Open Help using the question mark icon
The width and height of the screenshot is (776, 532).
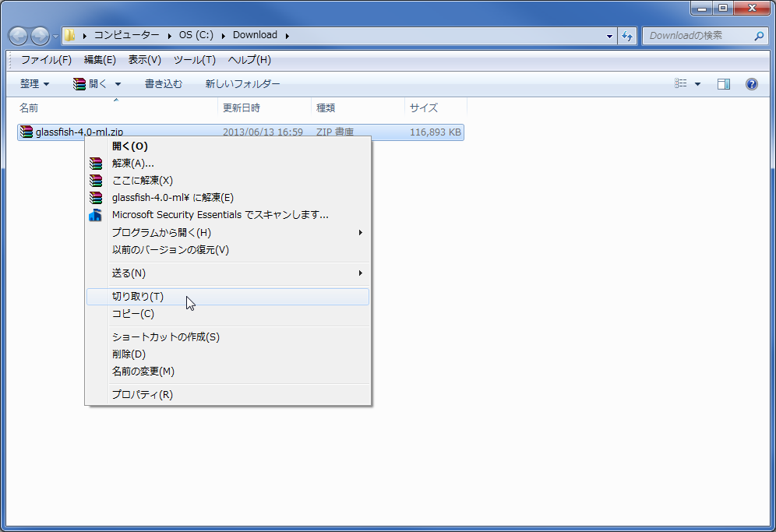click(x=750, y=84)
